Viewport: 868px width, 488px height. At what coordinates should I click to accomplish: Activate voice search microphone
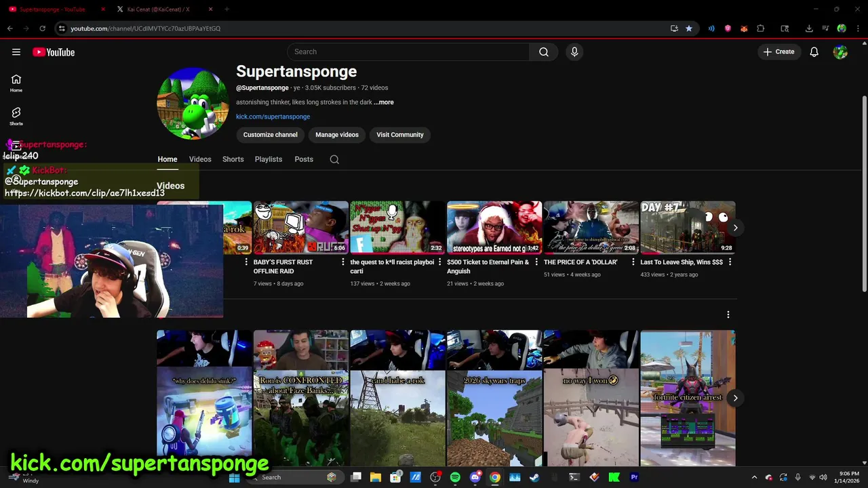point(574,52)
